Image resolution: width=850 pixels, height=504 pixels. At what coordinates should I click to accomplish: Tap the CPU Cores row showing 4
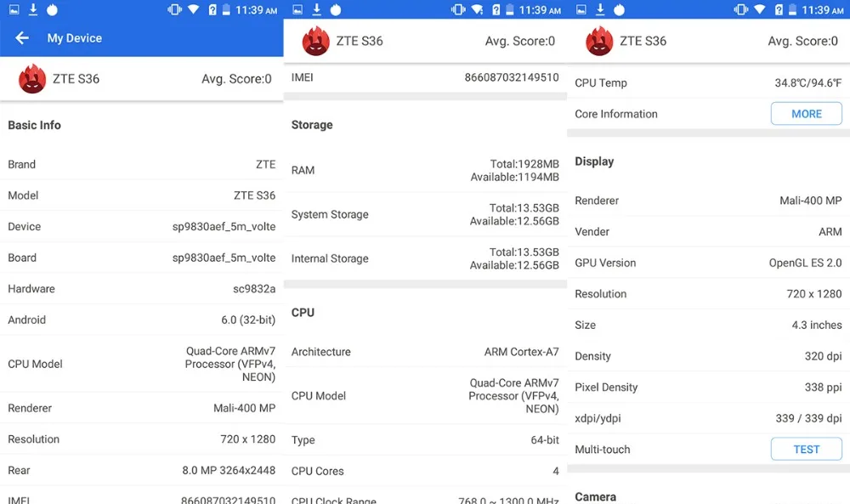(425, 471)
